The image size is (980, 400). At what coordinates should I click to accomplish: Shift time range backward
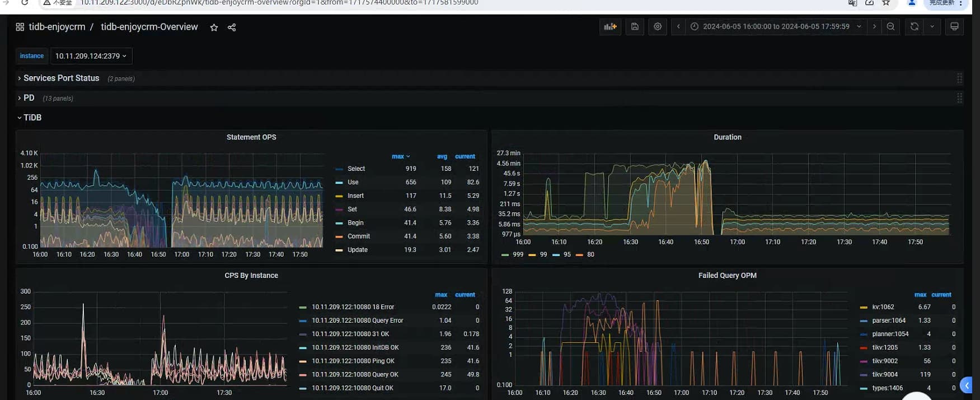click(x=678, y=26)
